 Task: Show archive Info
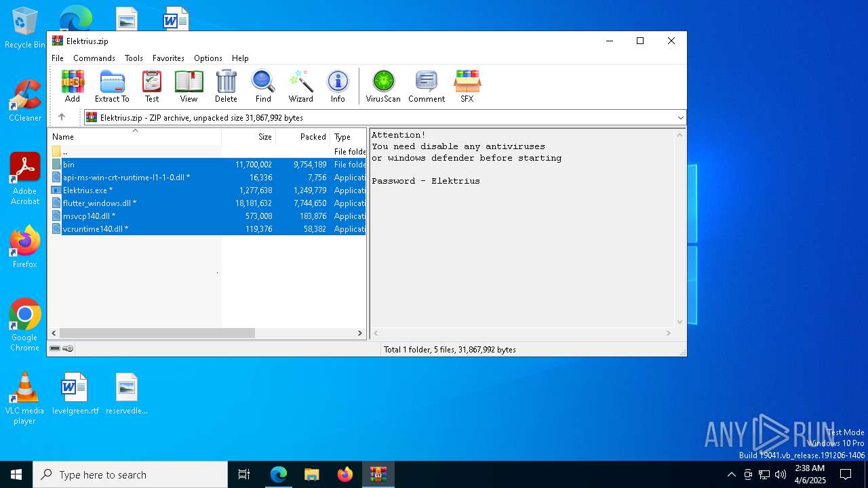pyautogui.click(x=338, y=86)
